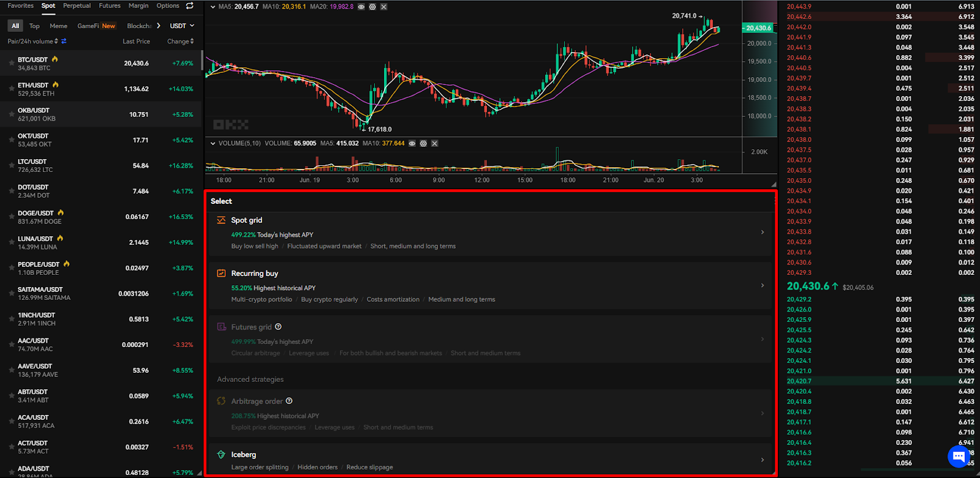Star the LTC/USDT pair
The height and width of the screenshot is (478, 980).
tap(11, 166)
